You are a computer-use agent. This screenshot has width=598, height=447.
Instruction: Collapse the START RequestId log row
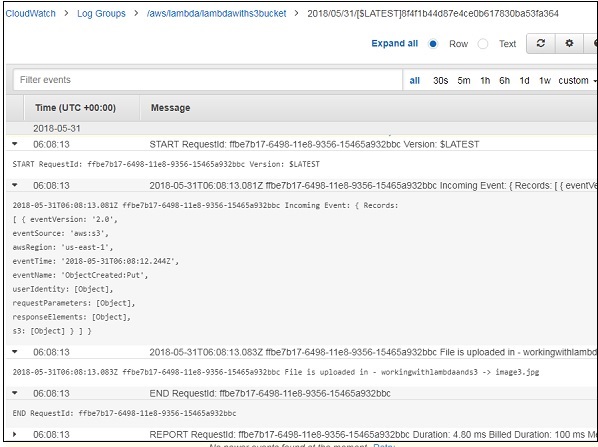pyautogui.click(x=15, y=144)
